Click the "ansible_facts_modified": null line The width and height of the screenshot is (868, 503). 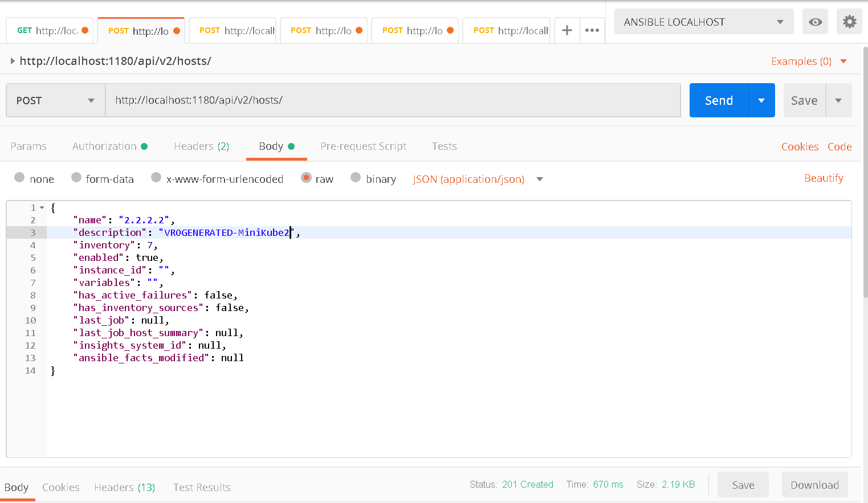pos(158,358)
